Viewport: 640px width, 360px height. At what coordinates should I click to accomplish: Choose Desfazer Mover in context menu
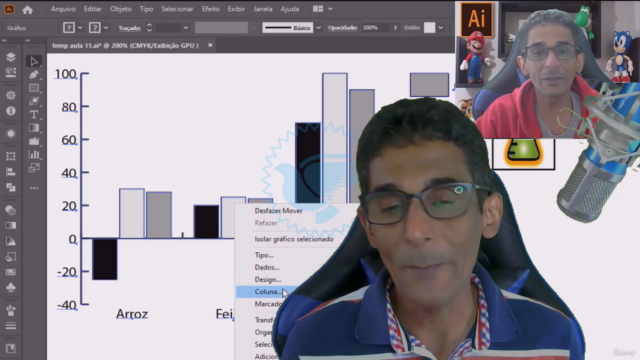pos(278,211)
